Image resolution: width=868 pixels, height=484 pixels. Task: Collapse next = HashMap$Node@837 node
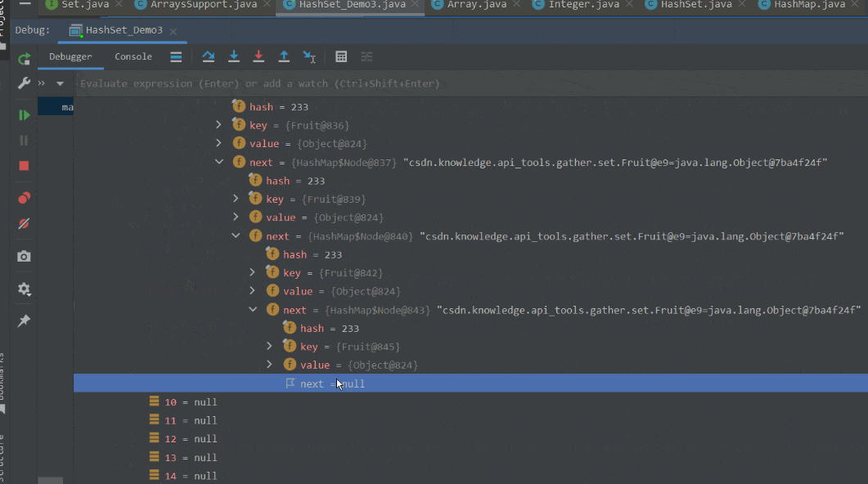219,162
